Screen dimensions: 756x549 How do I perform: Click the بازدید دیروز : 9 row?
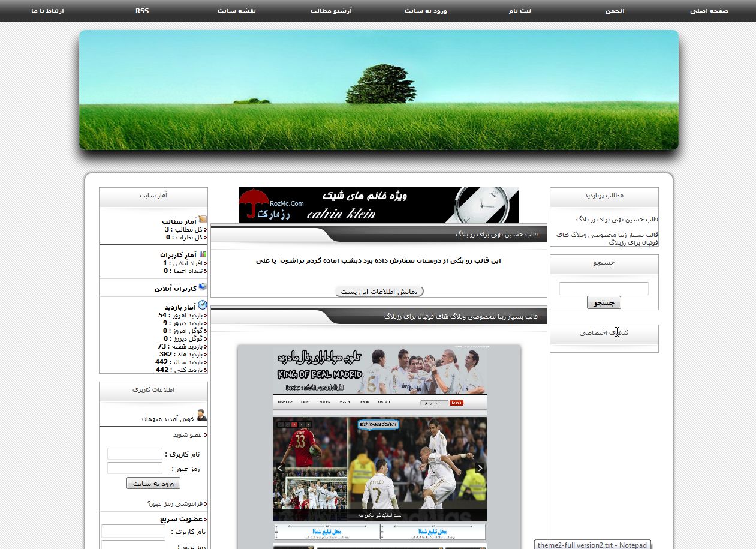click(x=184, y=323)
